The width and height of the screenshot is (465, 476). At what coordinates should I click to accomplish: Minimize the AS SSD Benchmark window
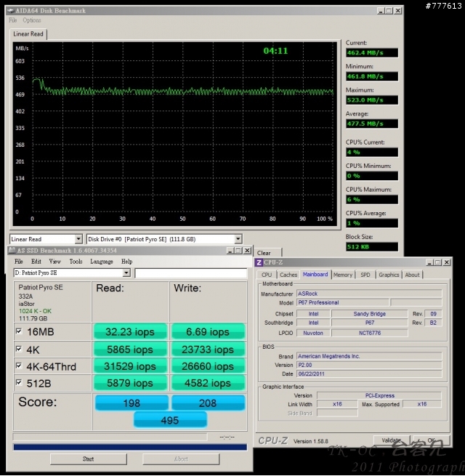[x=230, y=251]
